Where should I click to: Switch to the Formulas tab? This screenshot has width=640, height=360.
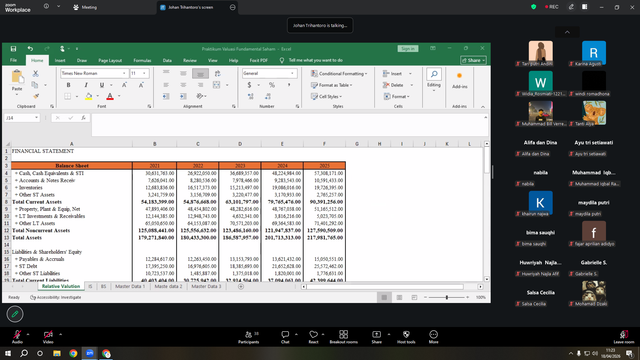pyautogui.click(x=142, y=60)
